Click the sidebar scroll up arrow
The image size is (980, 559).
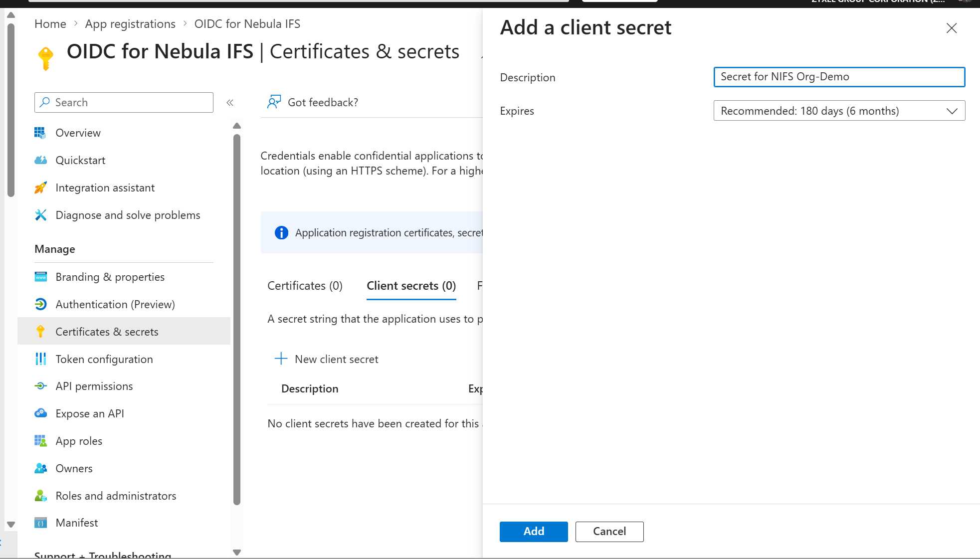(237, 126)
